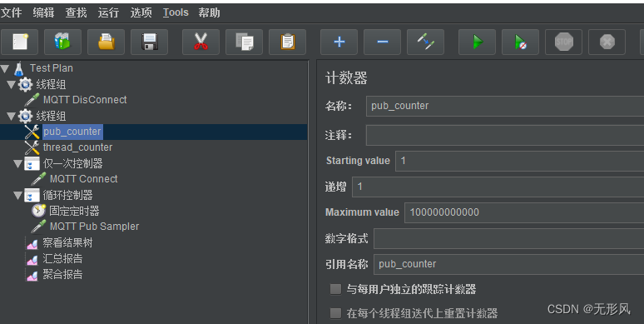Select the MQTT DisConnect label
Screen dimensions: 644x324
(85, 100)
